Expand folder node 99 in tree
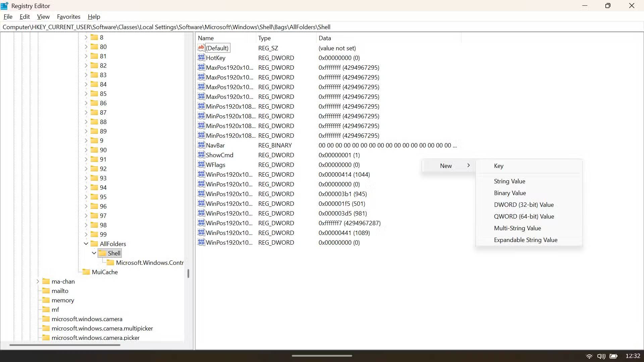Image resolution: width=644 pixels, height=362 pixels. pos(86,234)
